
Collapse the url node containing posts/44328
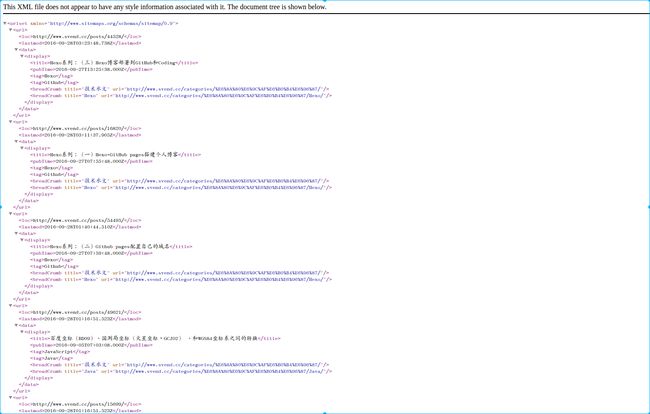(x=10, y=30)
